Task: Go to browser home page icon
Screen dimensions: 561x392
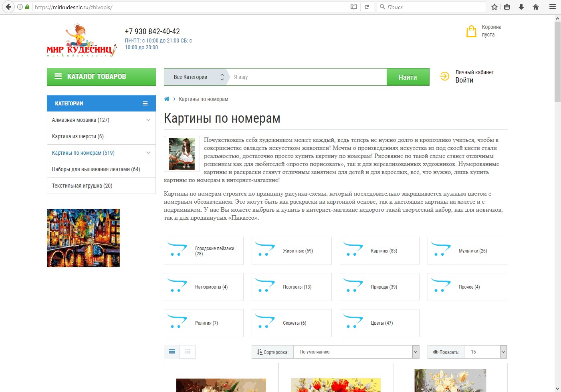Action: pyautogui.click(x=536, y=7)
